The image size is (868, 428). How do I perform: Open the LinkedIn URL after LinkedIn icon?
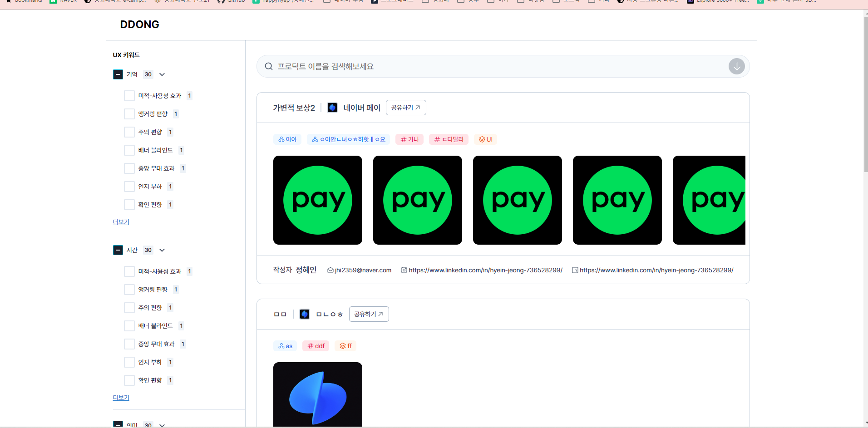pos(656,270)
